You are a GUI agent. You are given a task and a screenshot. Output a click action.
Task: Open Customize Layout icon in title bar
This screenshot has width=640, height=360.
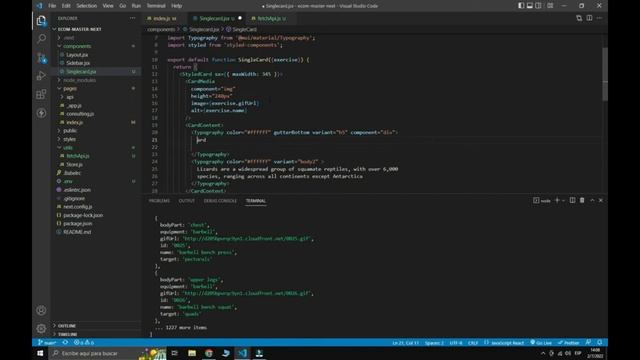(x=550, y=6)
